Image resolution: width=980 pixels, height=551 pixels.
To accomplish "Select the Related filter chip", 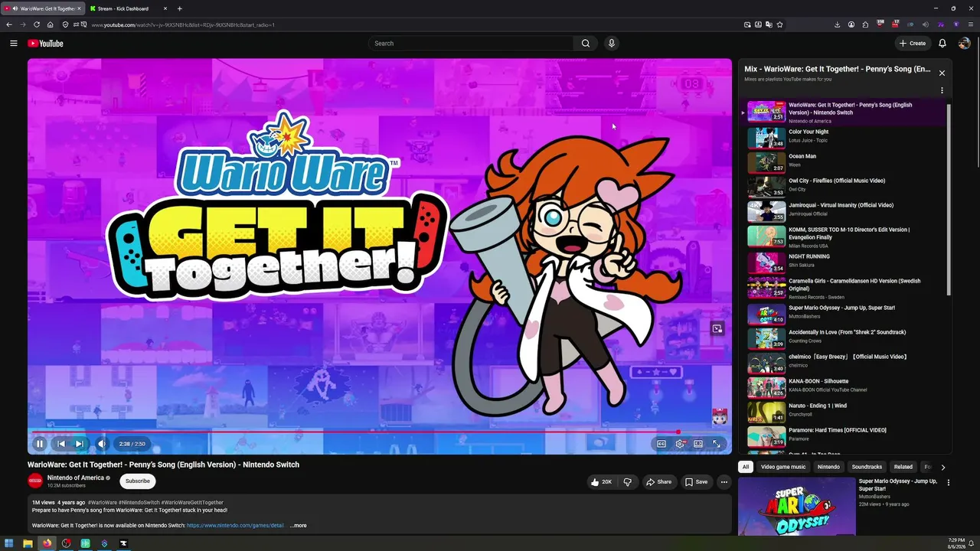I will 903,467.
